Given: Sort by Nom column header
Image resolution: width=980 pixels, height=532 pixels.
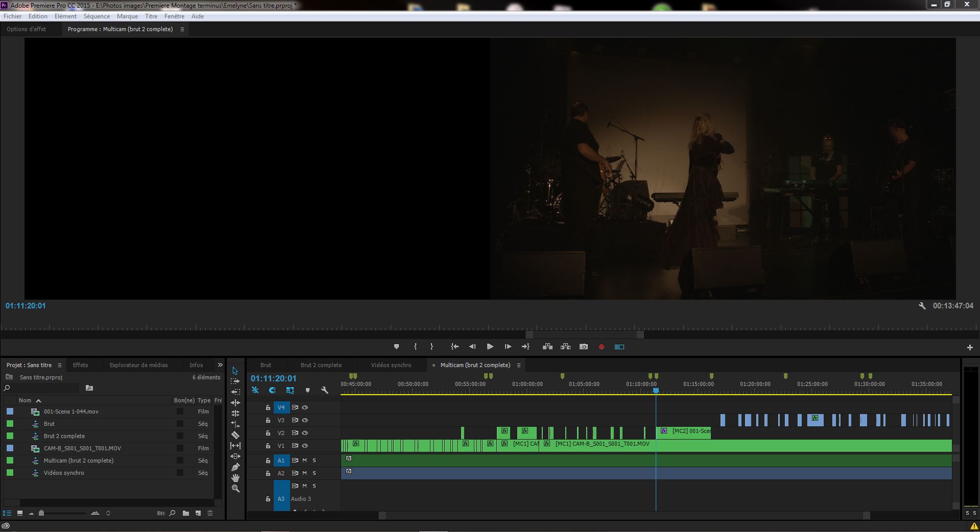Looking at the screenshot, I should coord(25,401).
